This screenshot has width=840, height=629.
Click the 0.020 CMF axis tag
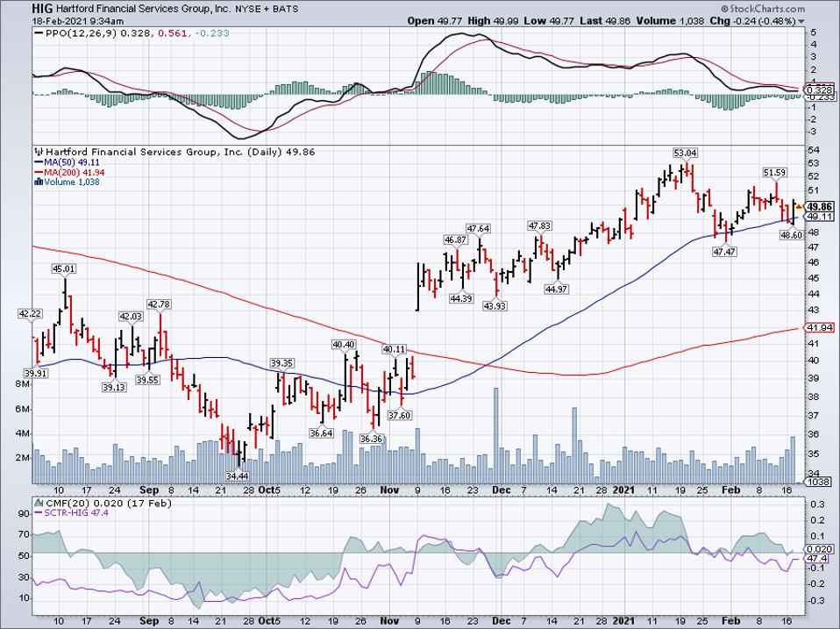(x=819, y=549)
